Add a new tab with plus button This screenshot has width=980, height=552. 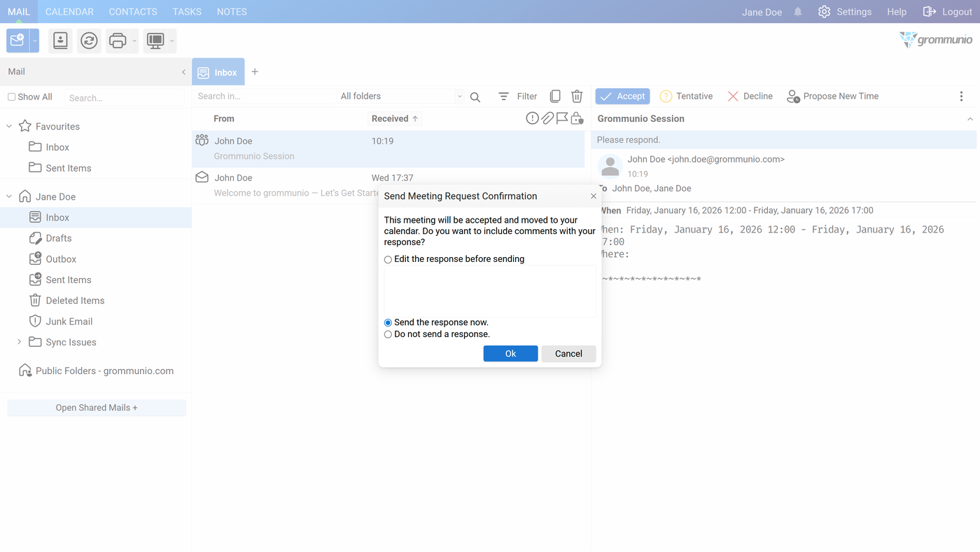pyautogui.click(x=255, y=72)
